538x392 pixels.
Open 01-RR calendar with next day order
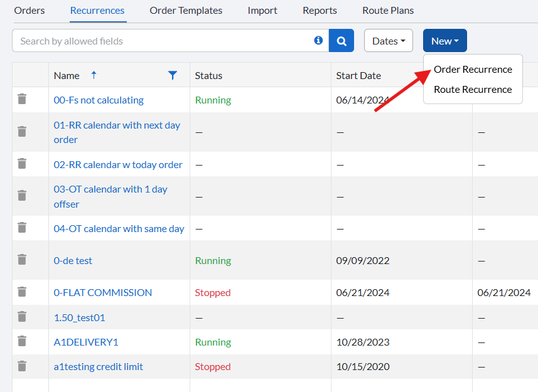117,132
